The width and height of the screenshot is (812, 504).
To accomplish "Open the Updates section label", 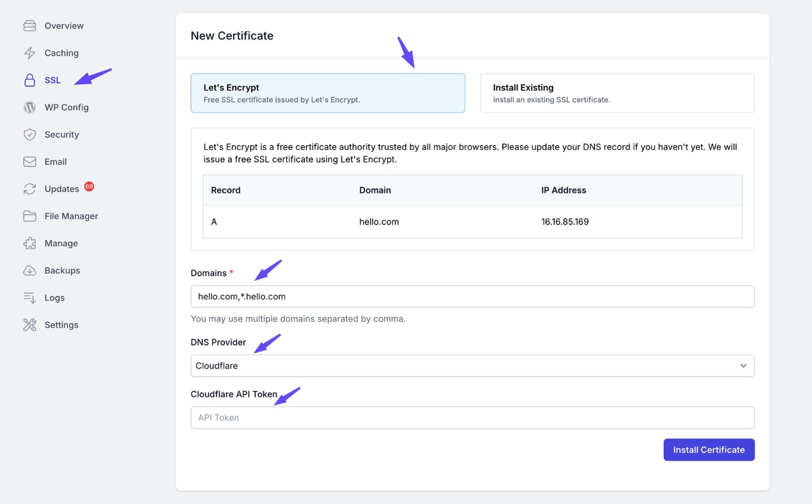I will [62, 189].
